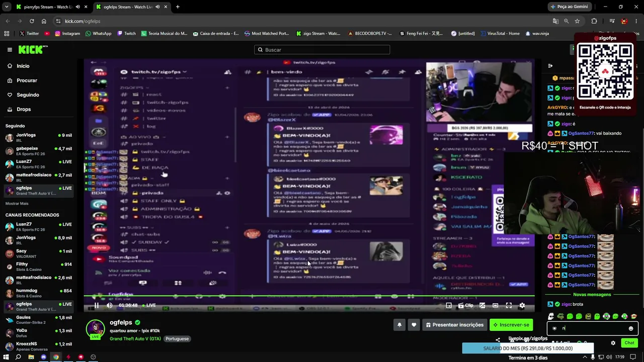Toggle notifications bell for ogfelps
This screenshot has width=644, height=362.
[x=399, y=325]
